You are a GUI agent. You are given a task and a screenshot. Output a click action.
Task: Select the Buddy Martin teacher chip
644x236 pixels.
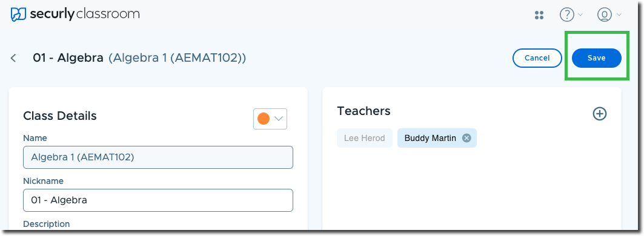click(x=437, y=138)
